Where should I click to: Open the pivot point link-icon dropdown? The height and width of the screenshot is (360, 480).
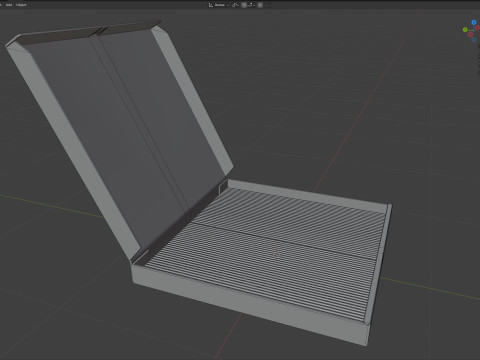(235, 5)
